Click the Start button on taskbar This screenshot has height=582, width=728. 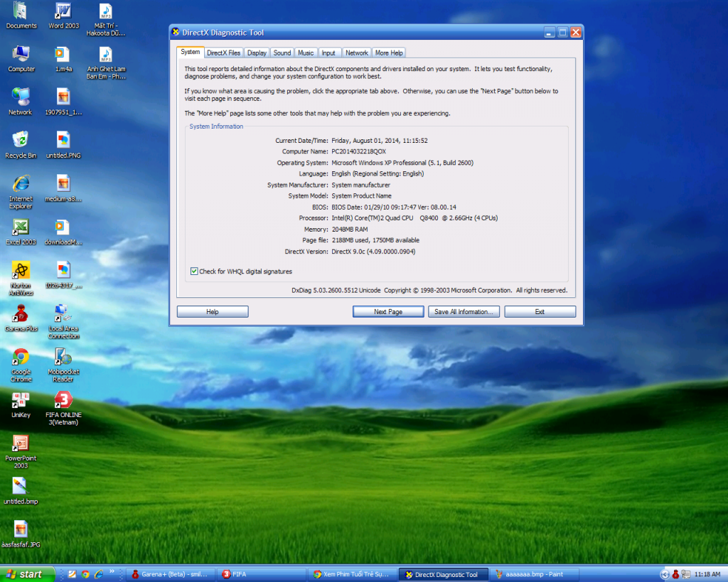coord(27,574)
